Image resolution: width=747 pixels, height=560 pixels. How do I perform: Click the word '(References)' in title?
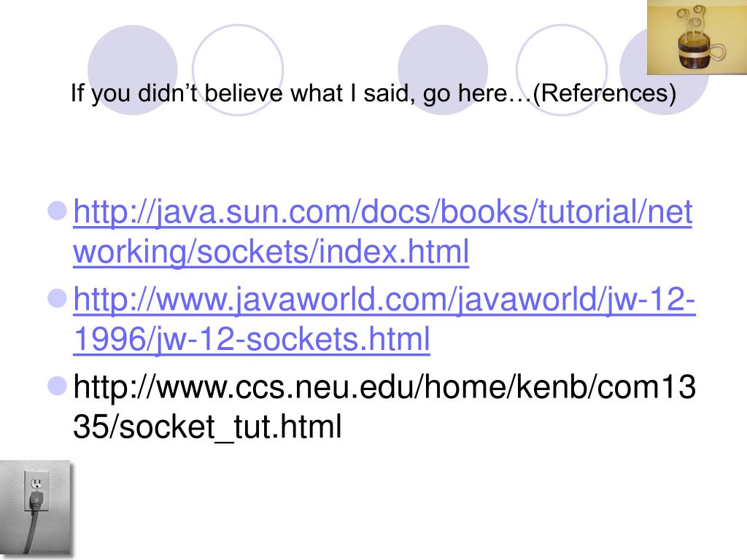pos(605,93)
